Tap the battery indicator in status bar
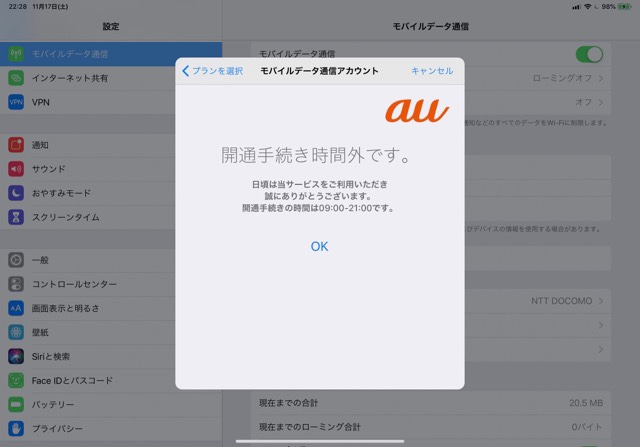 point(624,7)
